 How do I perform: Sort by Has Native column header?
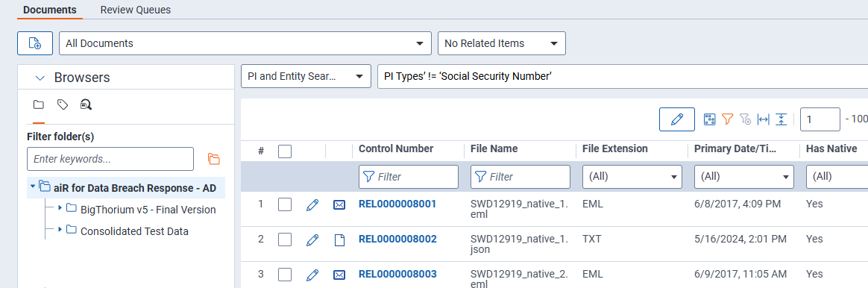(x=831, y=148)
